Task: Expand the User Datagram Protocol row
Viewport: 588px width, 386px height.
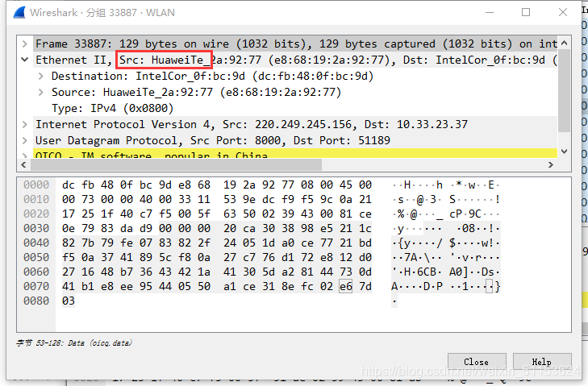Action: 25,140
